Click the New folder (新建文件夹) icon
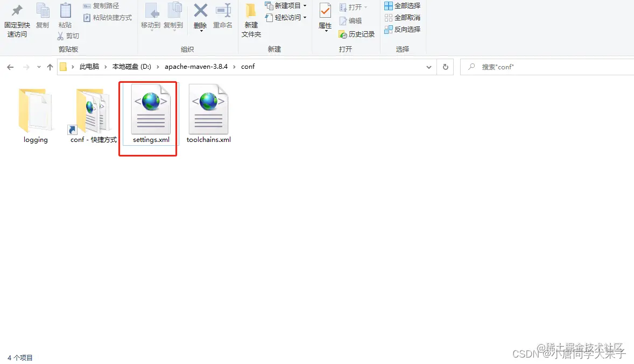Screen dimensions: 634x364 (251, 11)
